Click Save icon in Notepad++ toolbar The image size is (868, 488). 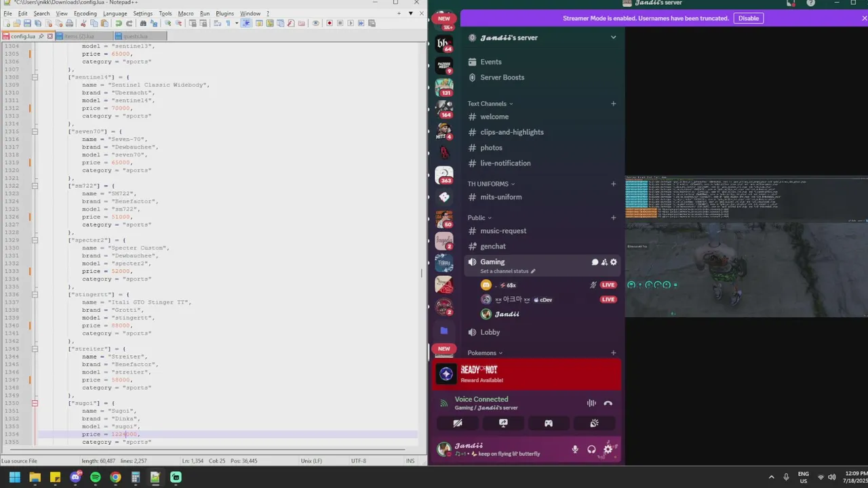[27, 23]
